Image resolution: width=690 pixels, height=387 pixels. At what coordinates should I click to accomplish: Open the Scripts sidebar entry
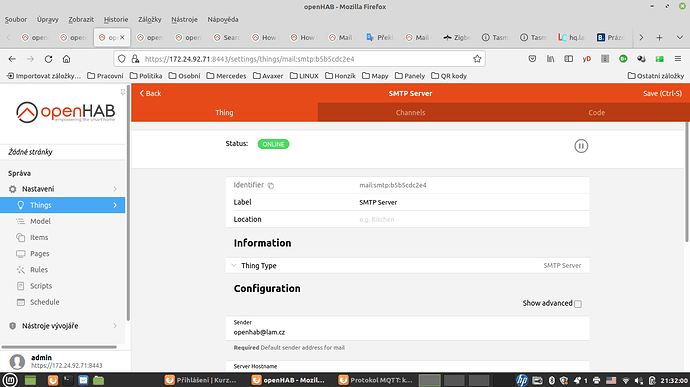coord(62,286)
